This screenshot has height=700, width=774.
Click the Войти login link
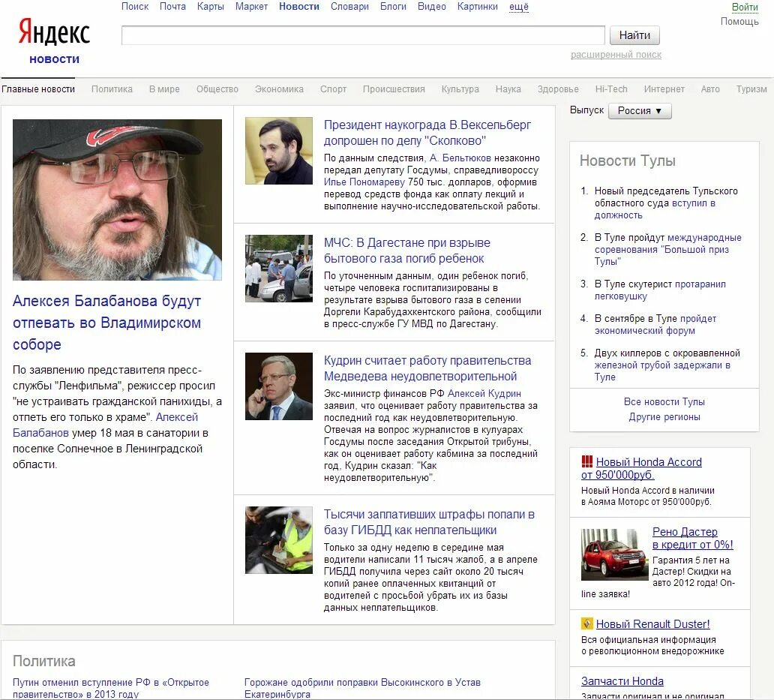(745, 7)
